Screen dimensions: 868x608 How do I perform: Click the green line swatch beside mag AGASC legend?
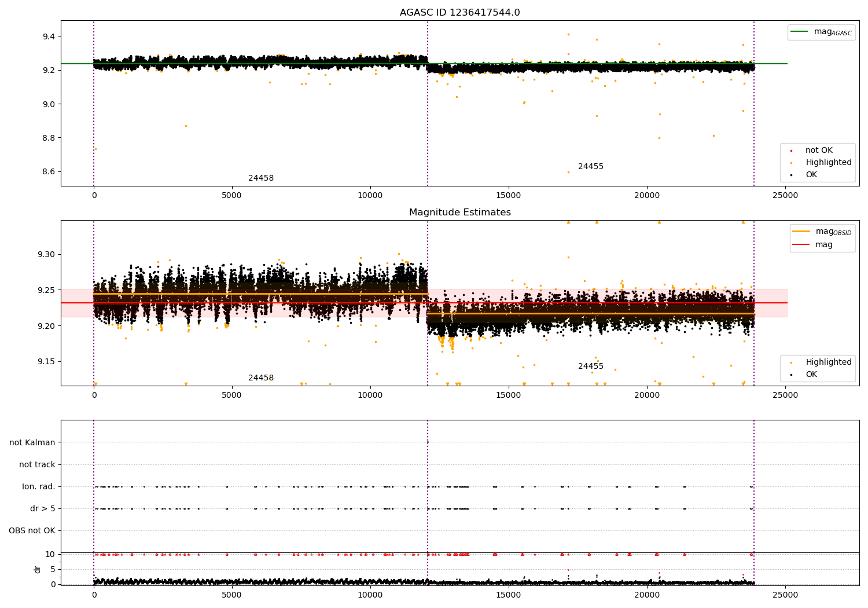(x=800, y=32)
